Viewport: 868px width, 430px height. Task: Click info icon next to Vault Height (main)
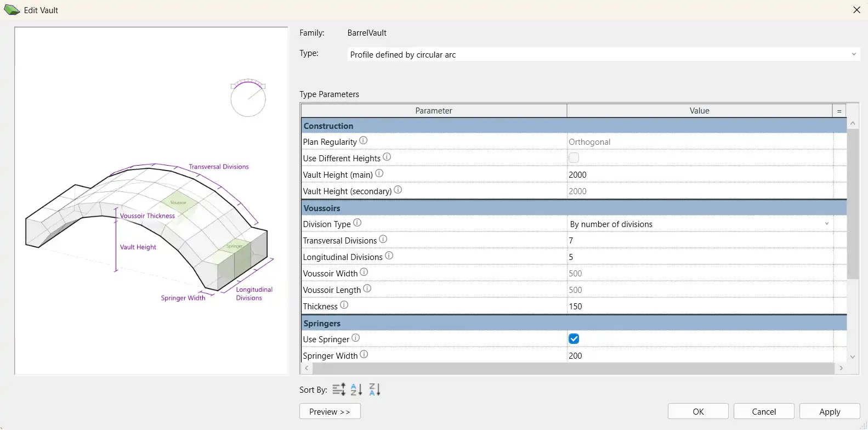(x=379, y=174)
